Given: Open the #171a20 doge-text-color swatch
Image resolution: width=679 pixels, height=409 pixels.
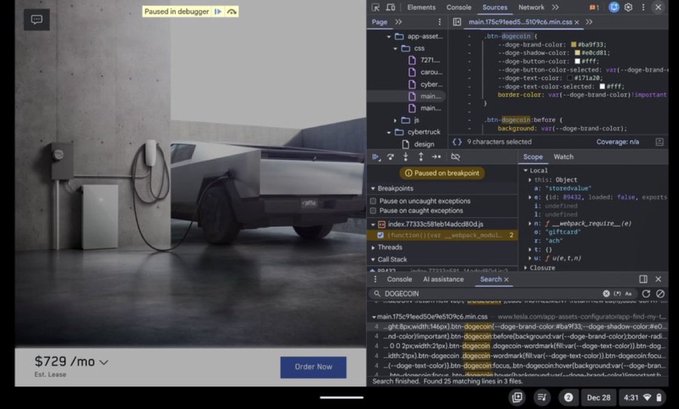Looking at the screenshot, I should [x=570, y=78].
